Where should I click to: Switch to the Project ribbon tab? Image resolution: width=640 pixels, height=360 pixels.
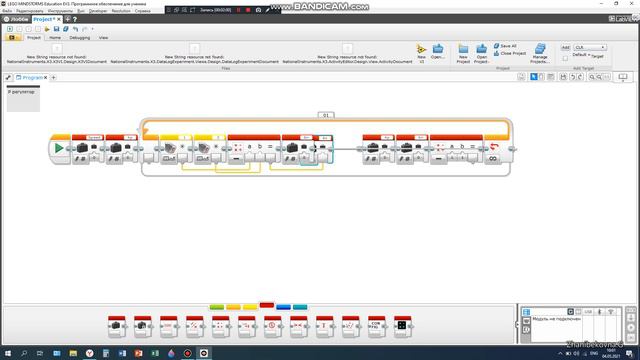click(x=34, y=38)
